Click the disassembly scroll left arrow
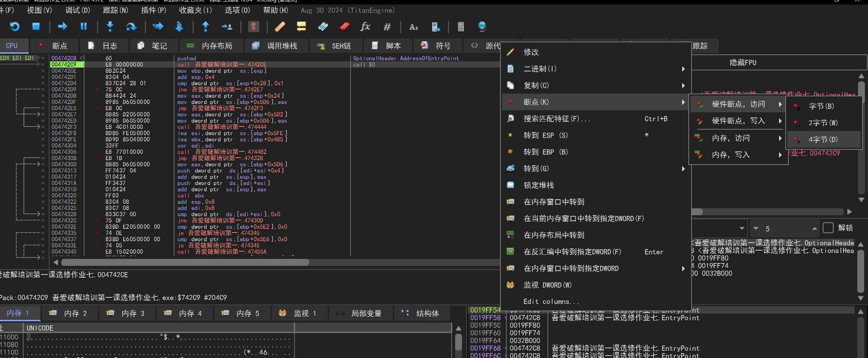The height and width of the screenshot is (358, 868). tap(56, 262)
